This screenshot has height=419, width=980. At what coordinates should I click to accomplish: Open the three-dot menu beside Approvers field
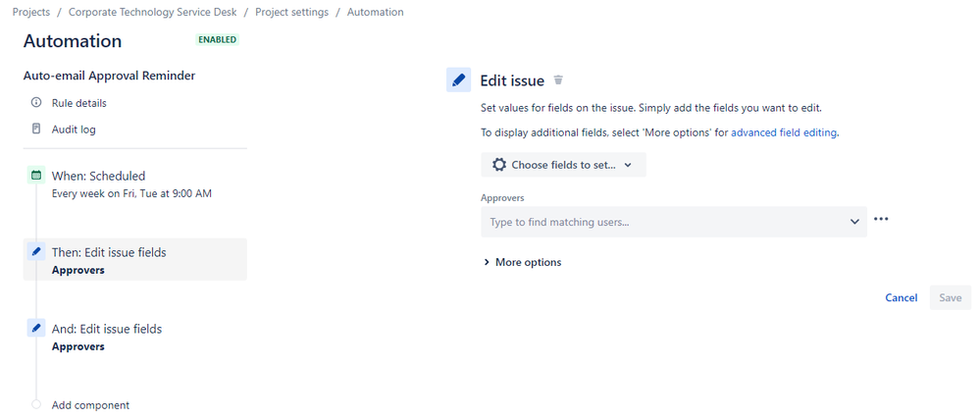(881, 219)
